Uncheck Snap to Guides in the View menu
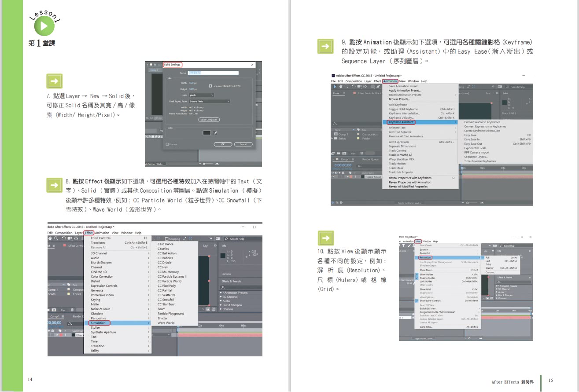Image resolution: width=579 pixels, height=392 pixels. pos(417,278)
